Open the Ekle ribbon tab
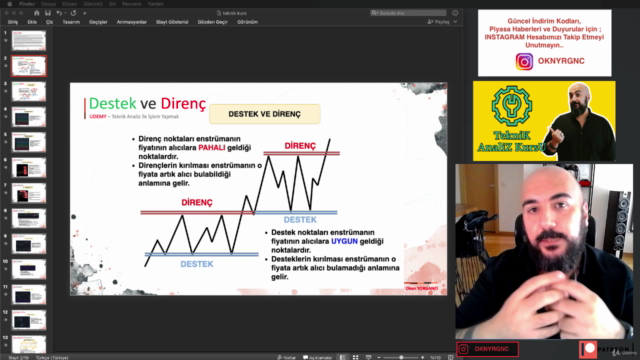Viewport: 640px width, 360px height. [32, 22]
